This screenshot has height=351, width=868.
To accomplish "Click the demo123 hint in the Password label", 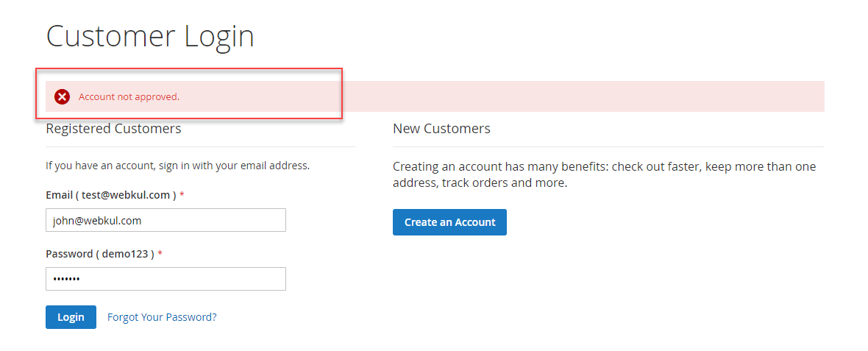I will coord(124,254).
